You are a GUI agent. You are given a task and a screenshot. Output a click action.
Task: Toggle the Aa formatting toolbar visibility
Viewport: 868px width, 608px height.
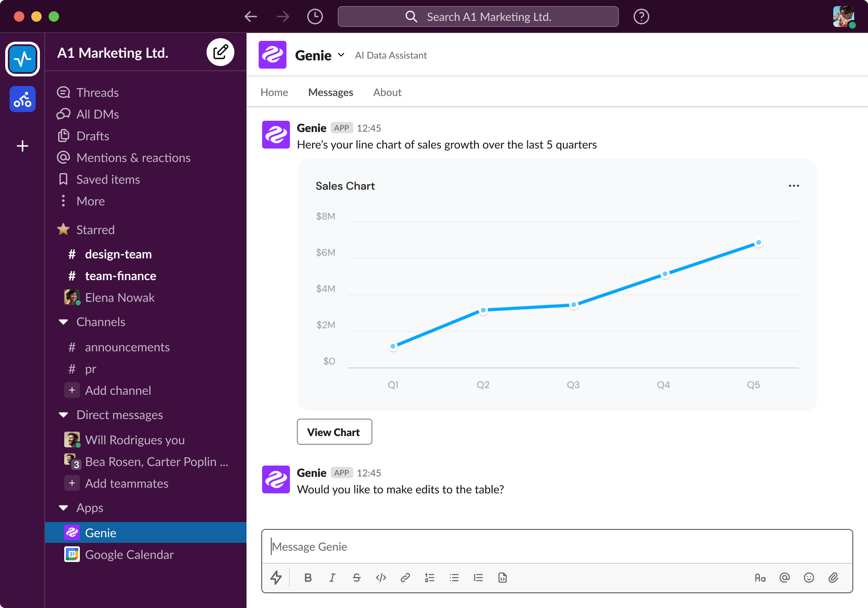point(760,578)
